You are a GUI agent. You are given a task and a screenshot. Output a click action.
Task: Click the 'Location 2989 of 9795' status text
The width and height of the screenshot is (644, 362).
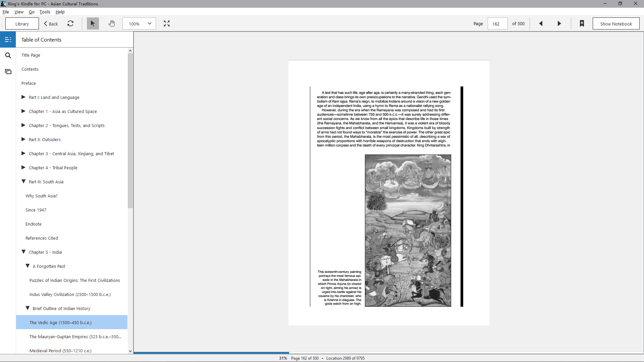coord(345,358)
